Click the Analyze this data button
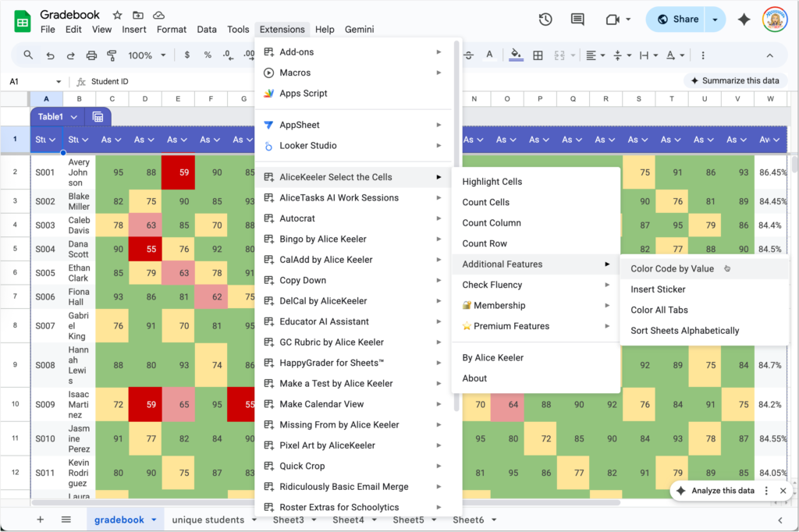Image resolution: width=799 pixels, height=532 pixels. 716,491
